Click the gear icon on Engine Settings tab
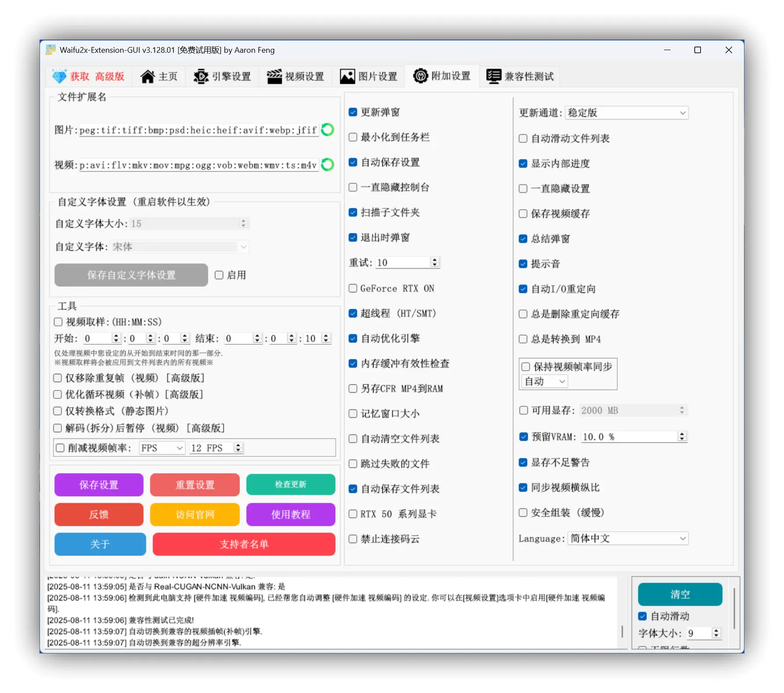The height and width of the screenshot is (693, 784). tap(201, 77)
